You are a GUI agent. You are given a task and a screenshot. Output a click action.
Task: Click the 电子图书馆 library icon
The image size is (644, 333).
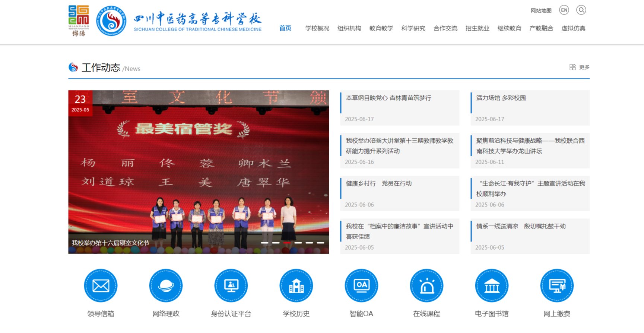click(492, 286)
